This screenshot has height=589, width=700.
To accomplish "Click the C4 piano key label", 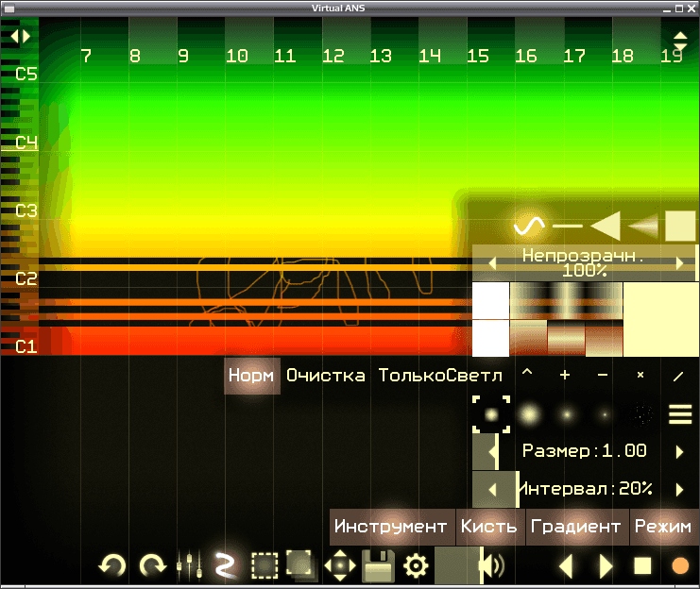I will click(26, 143).
